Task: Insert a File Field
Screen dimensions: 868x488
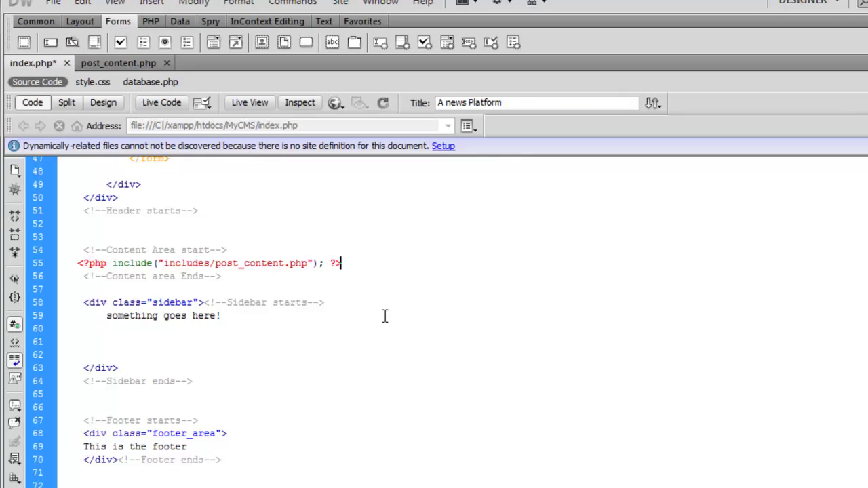Action: click(x=284, y=43)
